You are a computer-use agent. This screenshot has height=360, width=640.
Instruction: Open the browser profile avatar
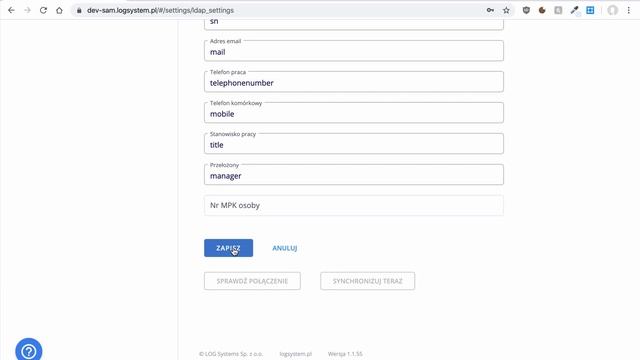[x=612, y=10]
